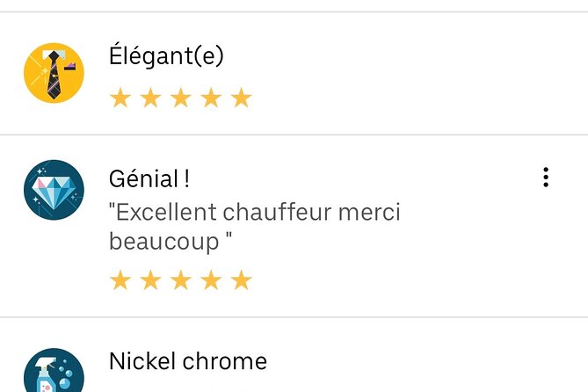
Task: Tap the Génial diamond badge icon
Action: [54, 190]
